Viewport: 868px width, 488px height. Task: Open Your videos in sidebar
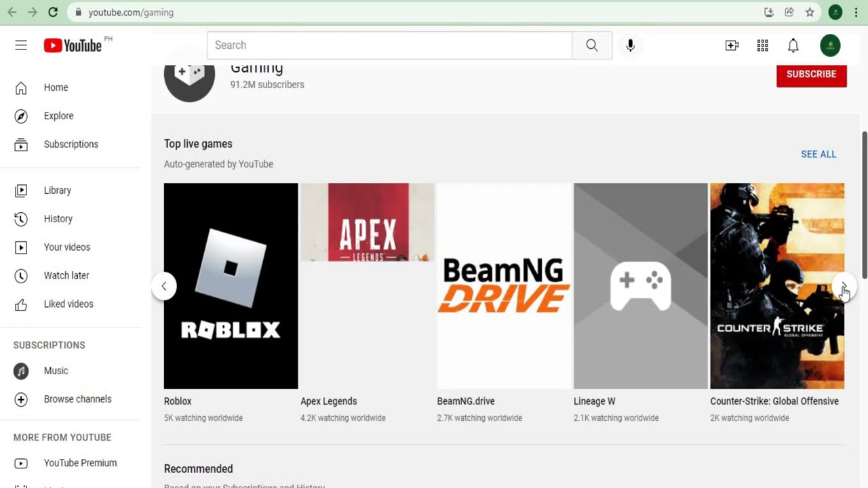pyautogui.click(x=71, y=247)
